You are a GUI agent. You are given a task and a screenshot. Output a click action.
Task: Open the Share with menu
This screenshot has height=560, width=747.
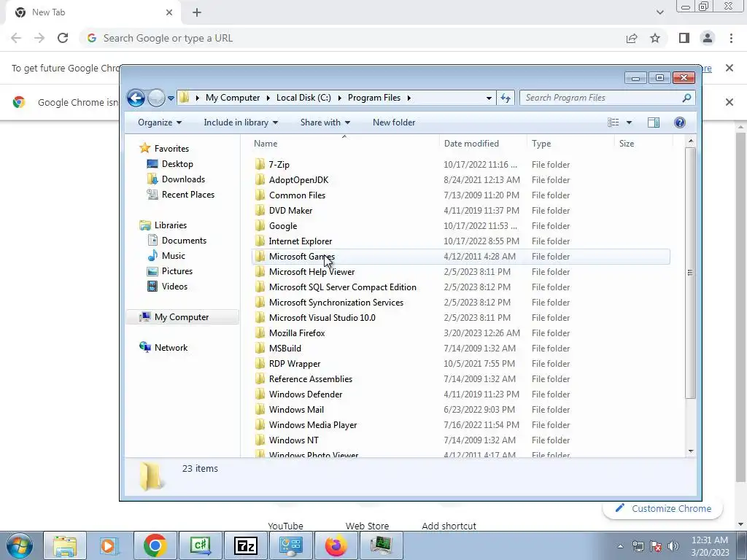point(325,122)
